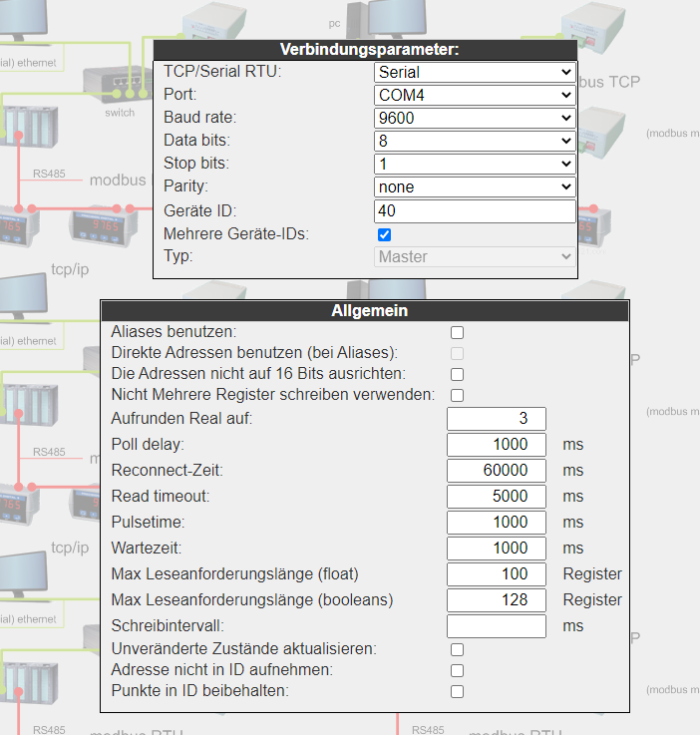
Task: Click the TCP/Serial RTU label
Action: point(222,71)
